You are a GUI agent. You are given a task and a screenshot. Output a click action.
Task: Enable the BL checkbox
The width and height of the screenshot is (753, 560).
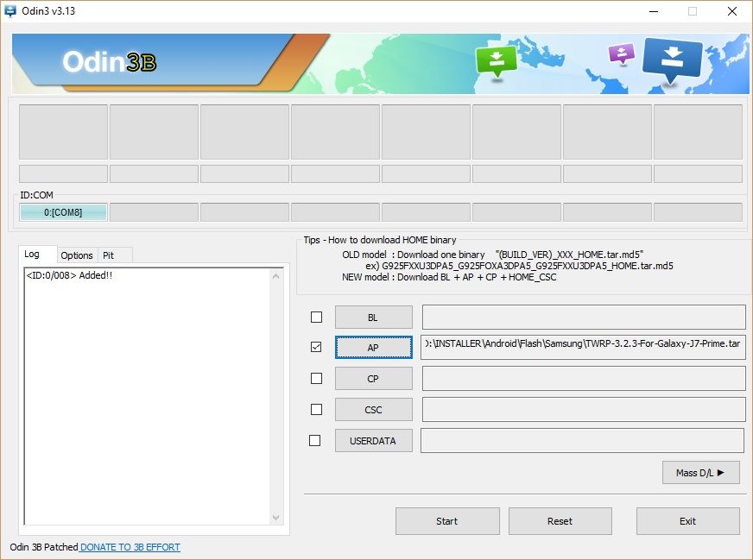coord(316,318)
